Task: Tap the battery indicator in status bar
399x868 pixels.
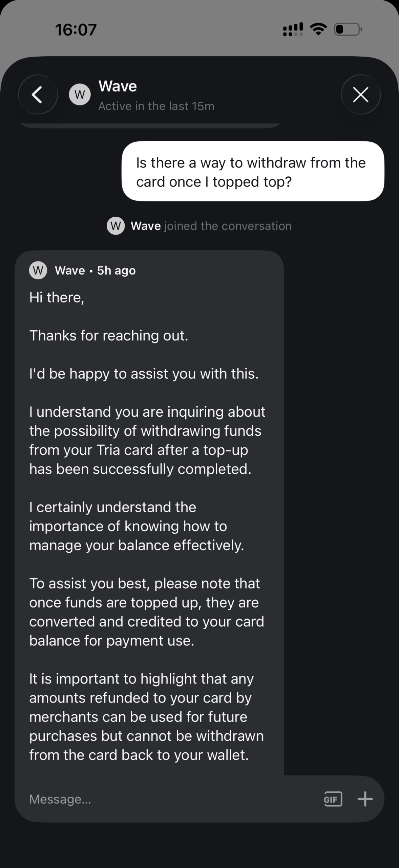Action: (348, 29)
